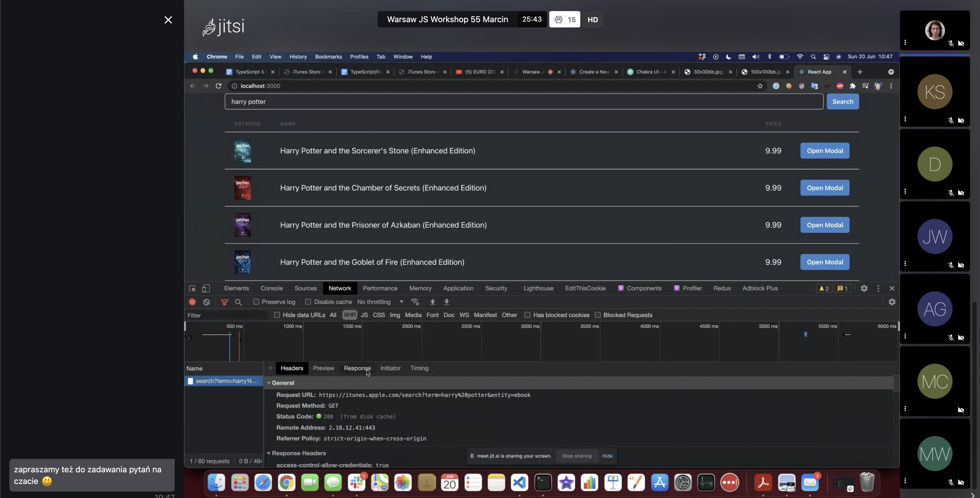
Task: Open the warnings count badge
Action: click(824, 288)
